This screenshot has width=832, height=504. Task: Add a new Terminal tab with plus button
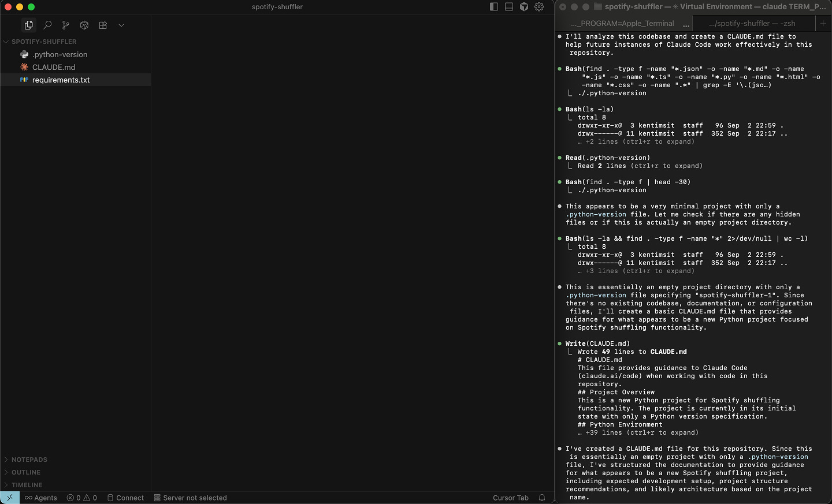click(823, 23)
